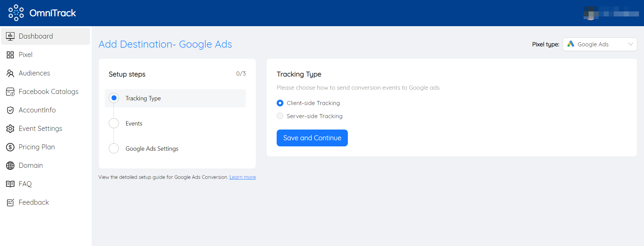Image resolution: width=644 pixels, height=246 pixels.
Task: Click the Event Settings gear icon
Action: pos(10,129)
